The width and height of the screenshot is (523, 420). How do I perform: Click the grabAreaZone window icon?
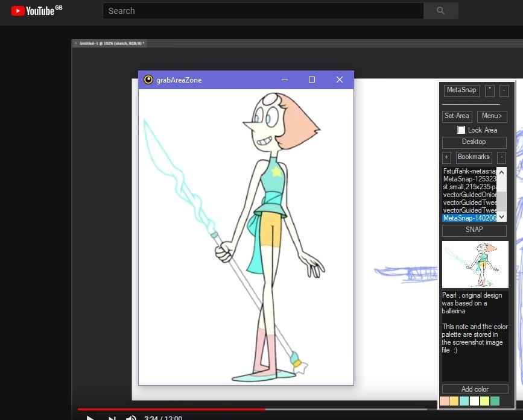click(x=148, y=80)
